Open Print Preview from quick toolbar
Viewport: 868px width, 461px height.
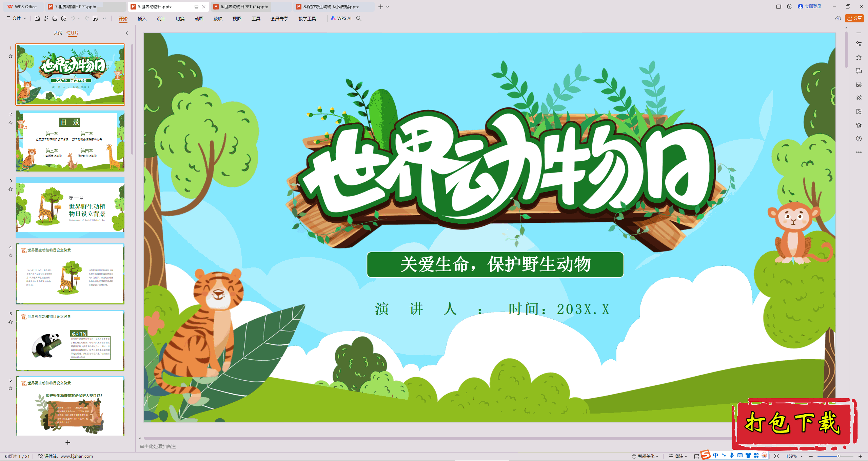pos(64,18)
